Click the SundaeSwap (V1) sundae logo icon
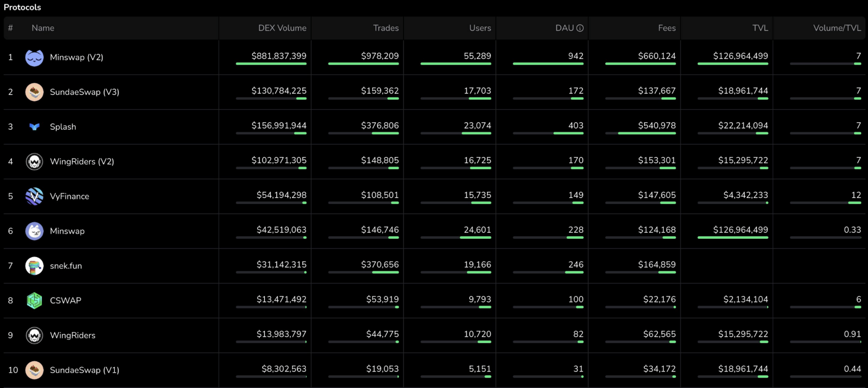The height and width of the screenshot is (388, 868). 34,370
